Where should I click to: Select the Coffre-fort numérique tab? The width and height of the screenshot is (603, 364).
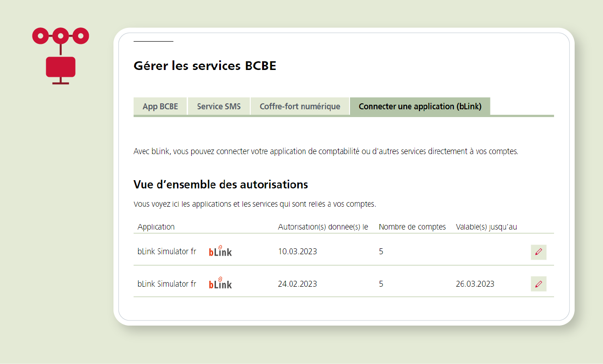pos(300,107)
